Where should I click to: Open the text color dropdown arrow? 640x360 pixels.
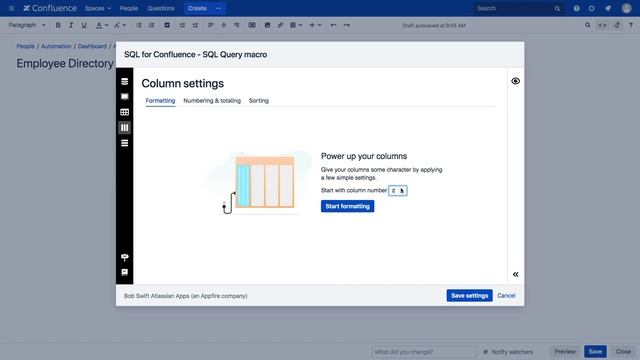106,25
